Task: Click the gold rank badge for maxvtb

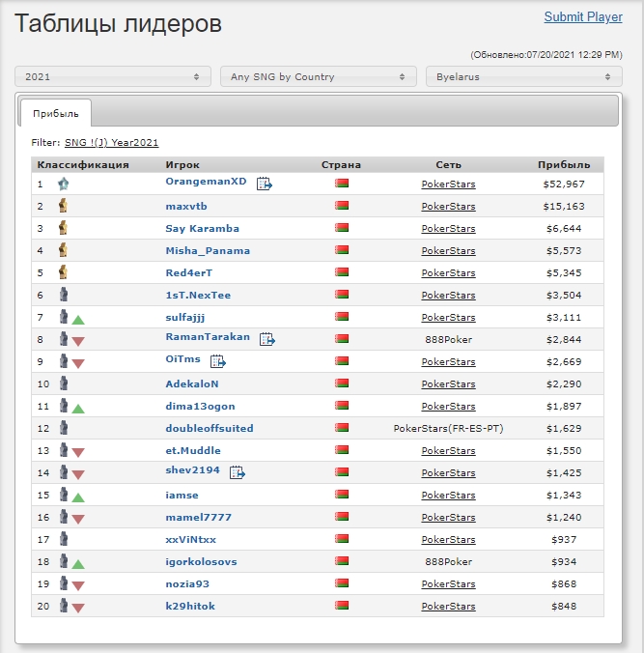Action: [x=64, y=206]
